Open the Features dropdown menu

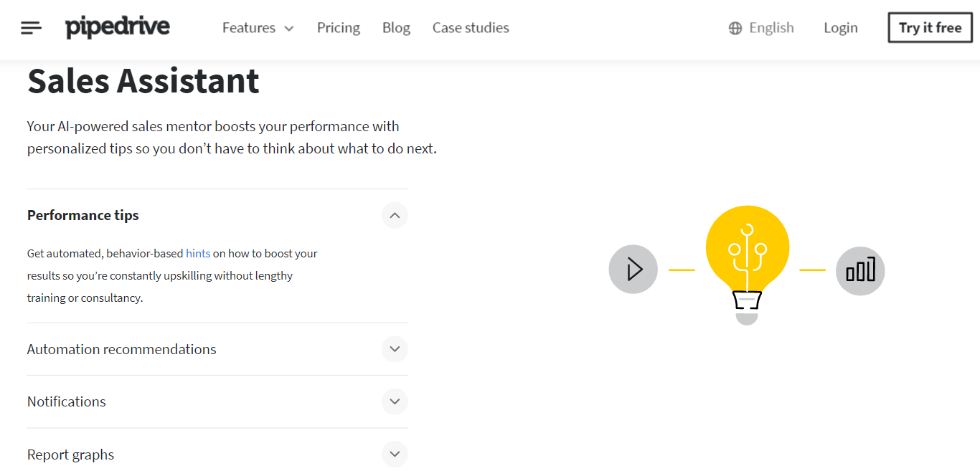258,28
